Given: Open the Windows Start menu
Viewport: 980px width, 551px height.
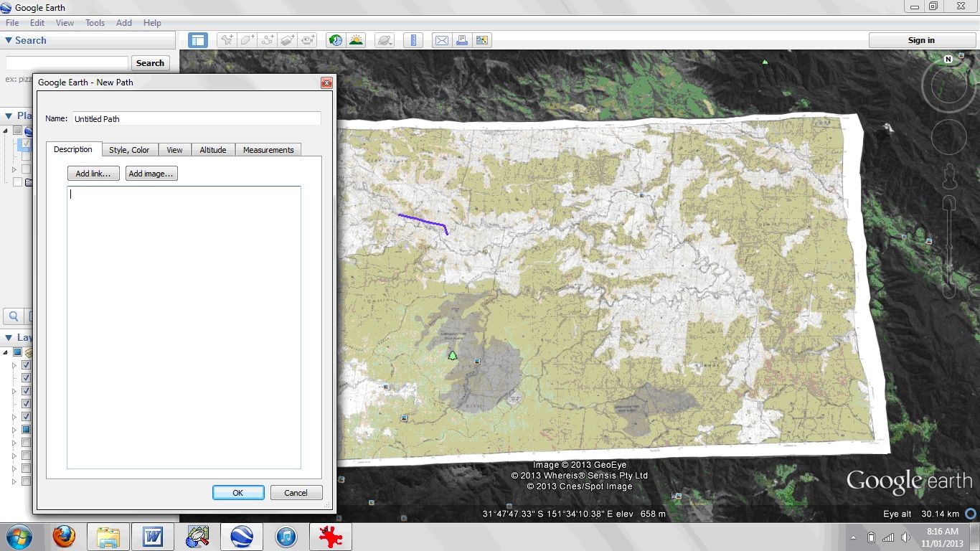Looking at the screenshot, I should click(18, 537).
